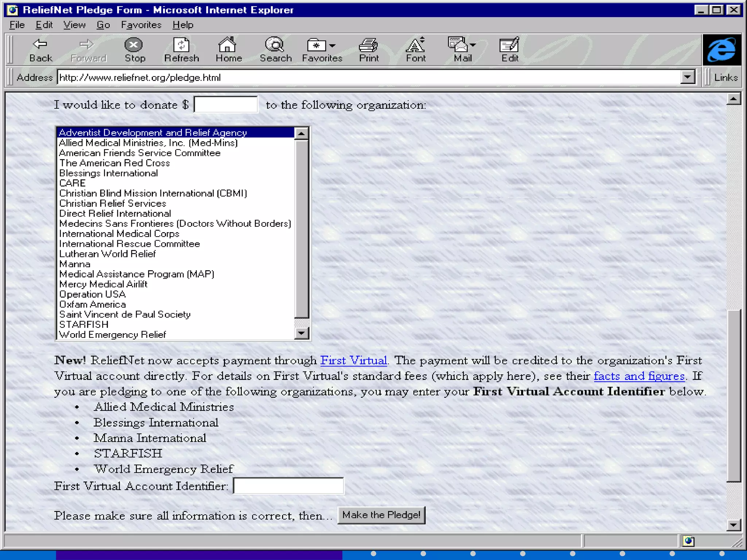
Task: Focus the First Virtual Account Identifier field
Action: point(288,486)
